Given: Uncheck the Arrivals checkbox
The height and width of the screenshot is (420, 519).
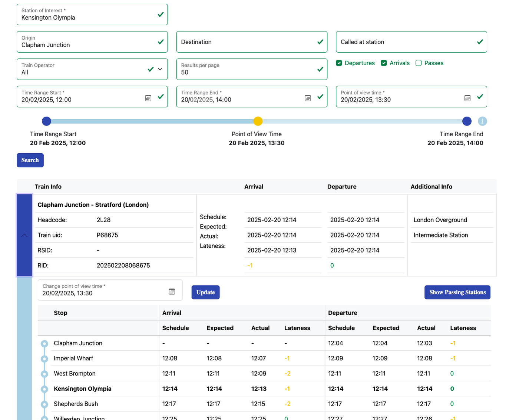Looking at the screenshot, I should pyautogui.click(x=384, y=63).
